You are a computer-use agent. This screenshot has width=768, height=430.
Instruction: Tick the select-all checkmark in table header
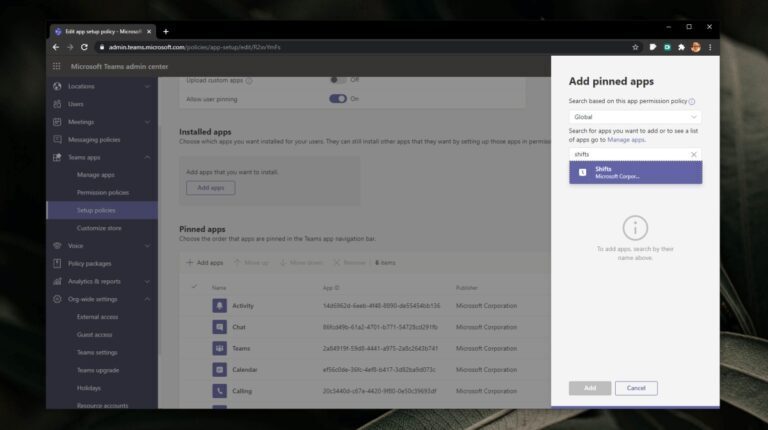(194, 287)
